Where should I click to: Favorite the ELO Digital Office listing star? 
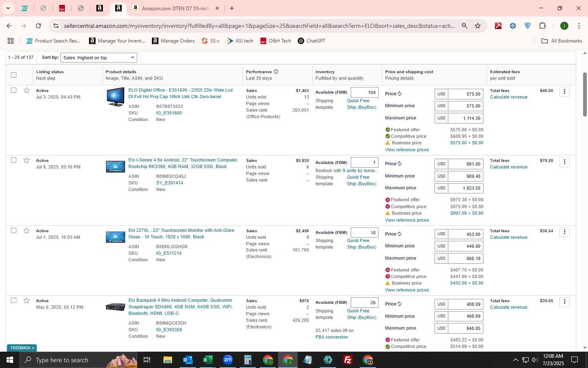pos(27,90)
